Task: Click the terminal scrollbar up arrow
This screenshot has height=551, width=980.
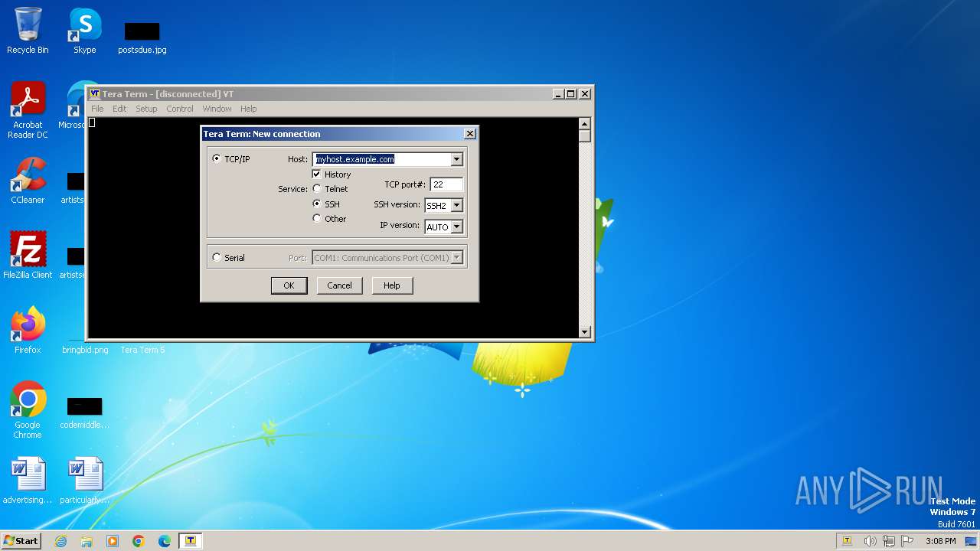Action: (x=585, y=123)
